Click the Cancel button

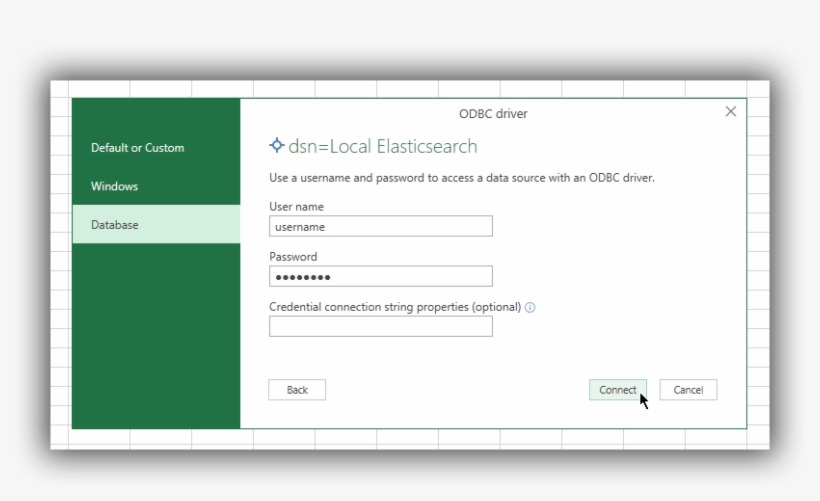688,390
